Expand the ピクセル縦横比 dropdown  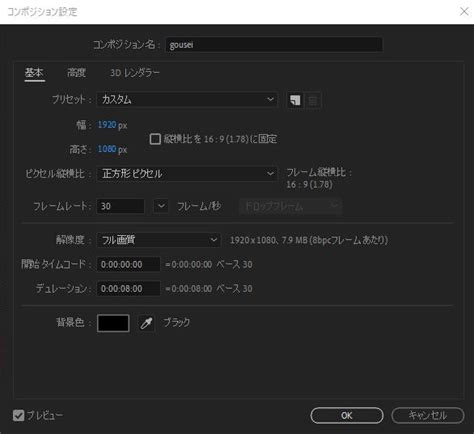click(187, 174)
